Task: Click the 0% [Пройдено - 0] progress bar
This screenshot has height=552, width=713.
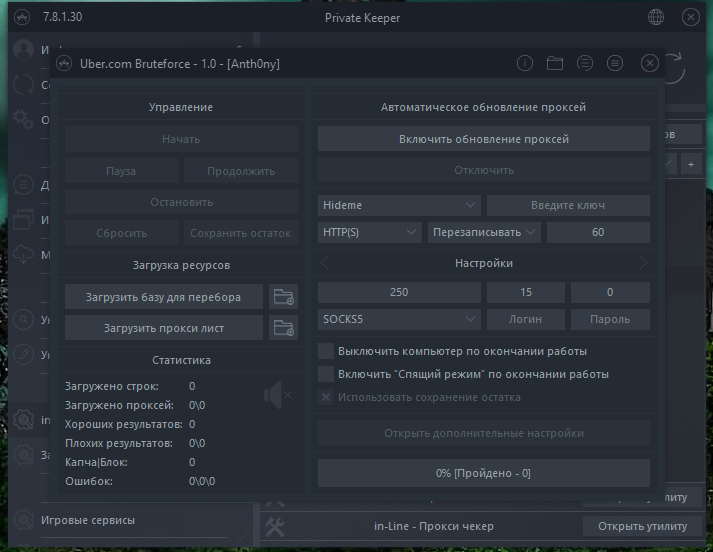Action: tap(483, 473)
